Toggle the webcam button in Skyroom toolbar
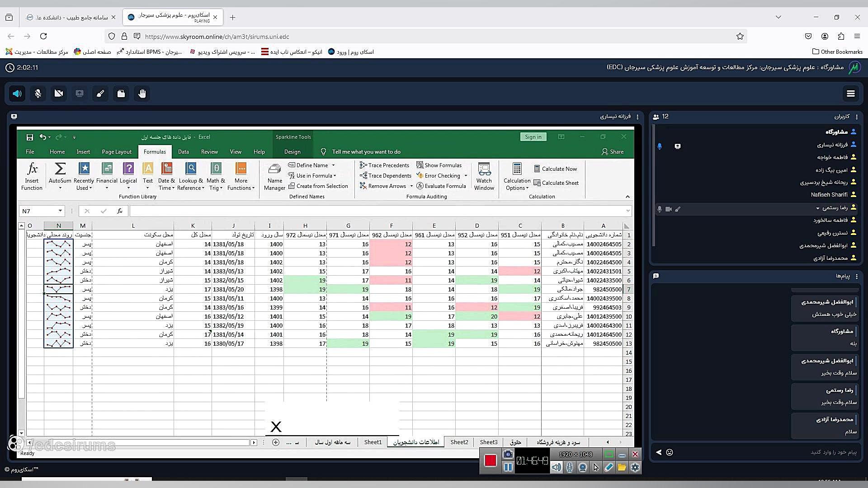Screen dimensions: 868x488 [59, 94]
